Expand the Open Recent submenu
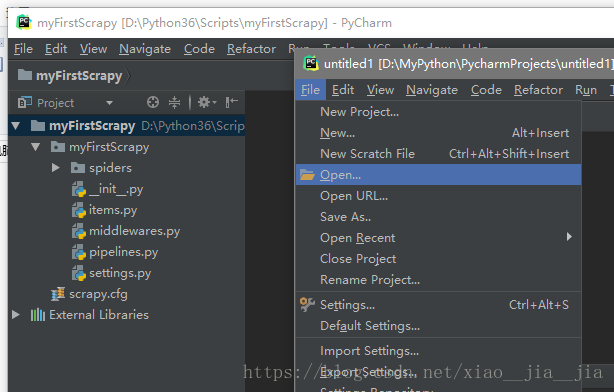Viewport: 614px width, 392px height. (x=438, y=238)
